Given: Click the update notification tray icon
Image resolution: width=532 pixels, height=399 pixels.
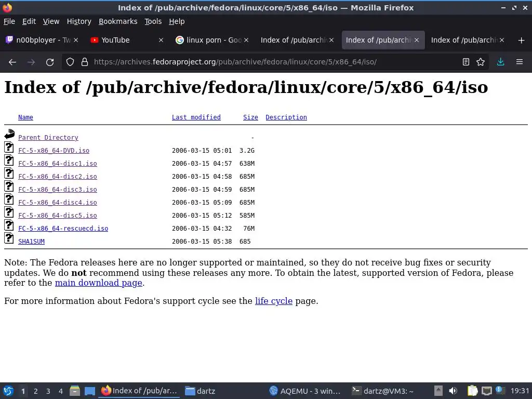Looking at the screenshot, I should (500, 391).
